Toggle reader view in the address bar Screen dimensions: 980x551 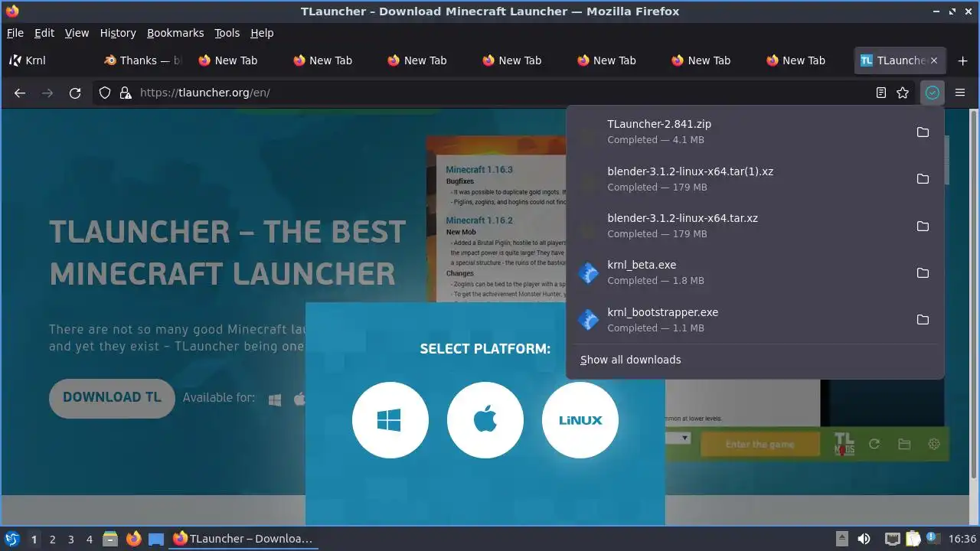(x=881, y=93)
